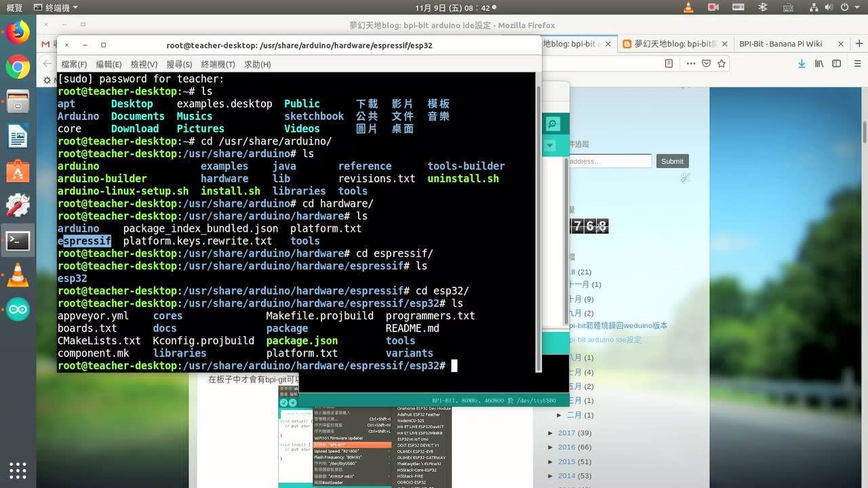This screenshot has width=868, height=488.
Task: Open the 搜尋(S) terminal menu
Action: click(179, 64)
